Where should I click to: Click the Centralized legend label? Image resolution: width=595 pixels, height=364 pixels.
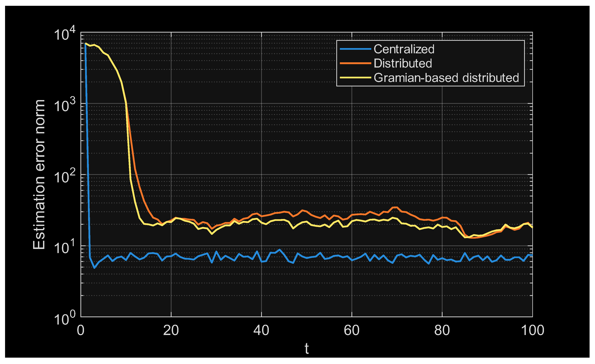pos(404,49)
